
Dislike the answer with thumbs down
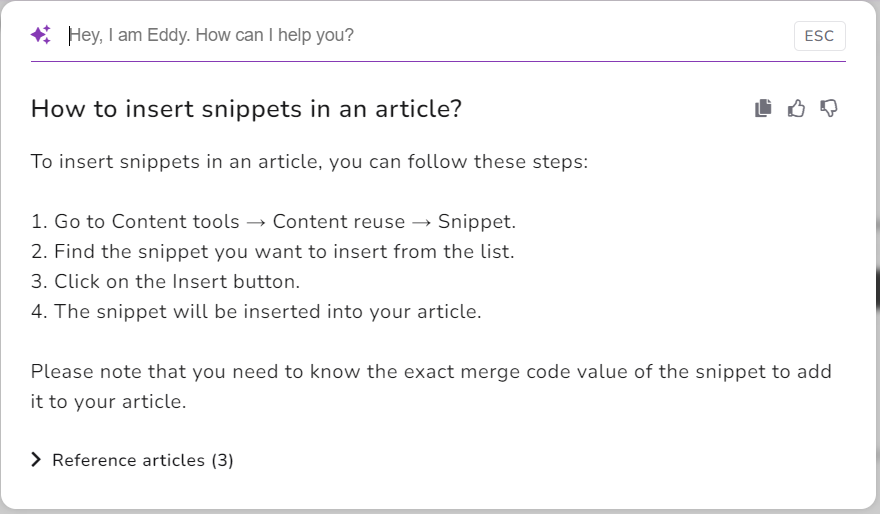[x=829, y=108]
